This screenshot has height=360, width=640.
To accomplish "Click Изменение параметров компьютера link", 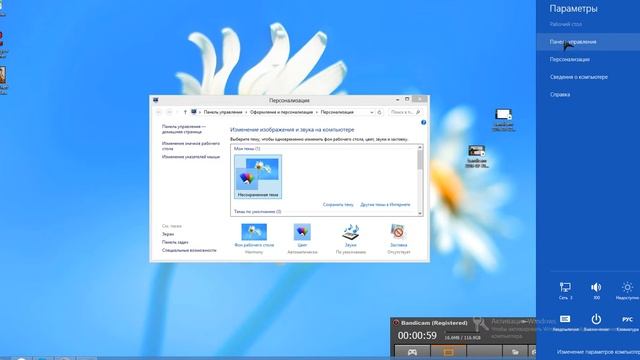I will click(x=598, y=351).
